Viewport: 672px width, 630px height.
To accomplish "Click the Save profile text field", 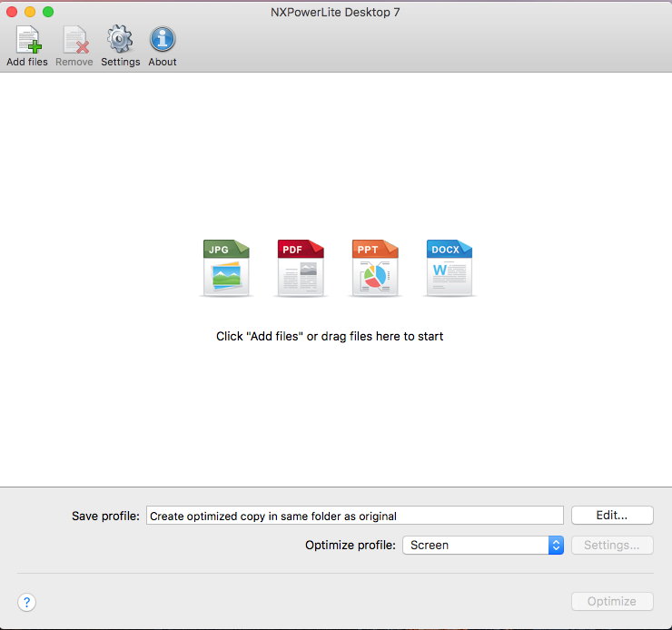I will pyautogui.click(x=354, y=516).
